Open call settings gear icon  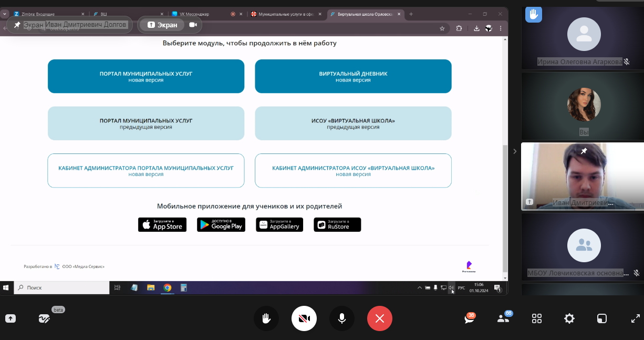tap(569, 318)
